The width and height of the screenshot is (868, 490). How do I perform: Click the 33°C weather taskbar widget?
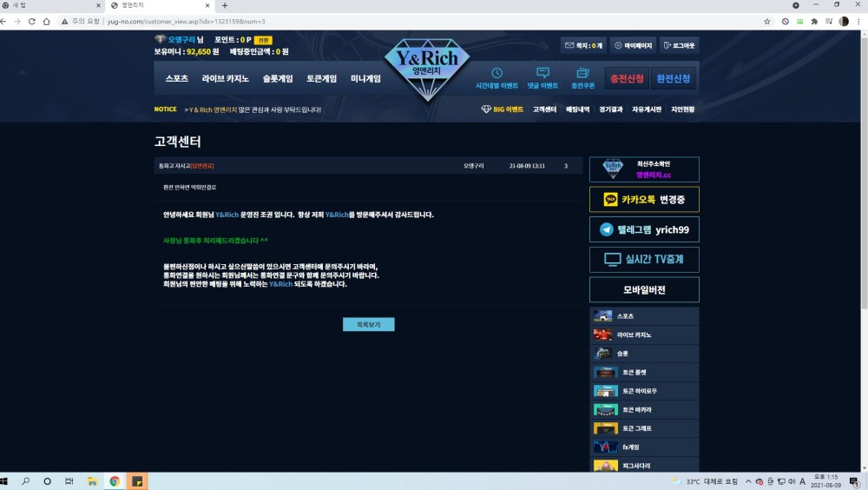[x=705, y=481]
